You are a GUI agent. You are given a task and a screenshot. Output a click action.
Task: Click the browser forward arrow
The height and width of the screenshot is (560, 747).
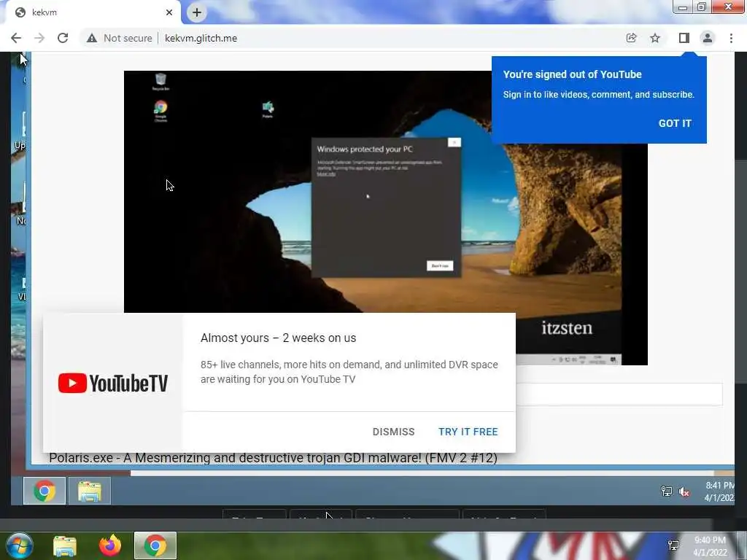(39, 38)
